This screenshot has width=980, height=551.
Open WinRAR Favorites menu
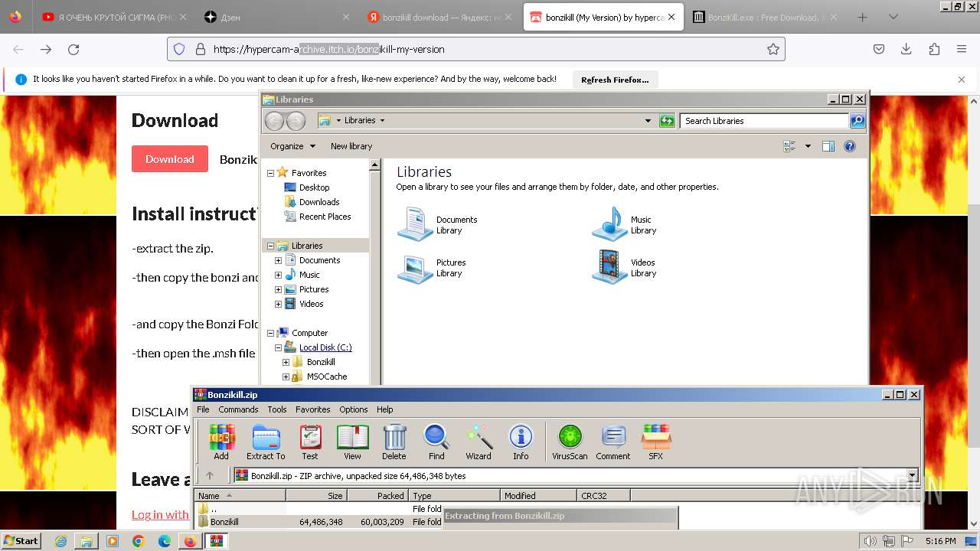tap(313, 409)
